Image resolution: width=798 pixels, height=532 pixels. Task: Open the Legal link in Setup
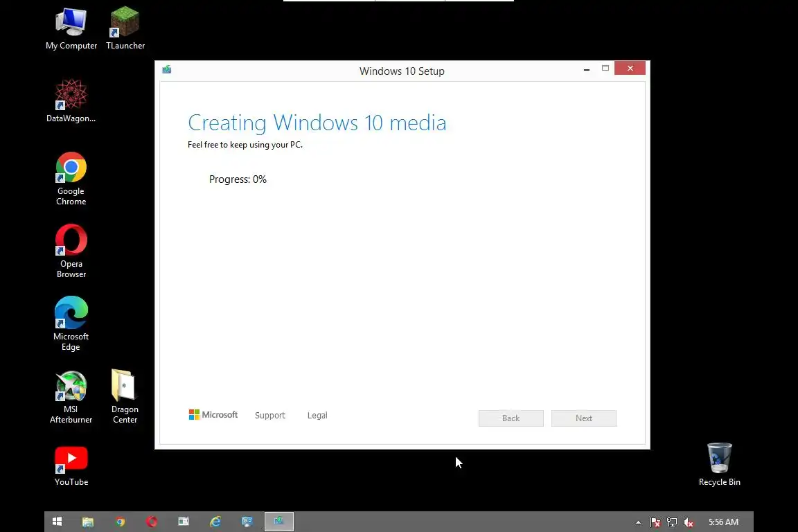point(317,416)
